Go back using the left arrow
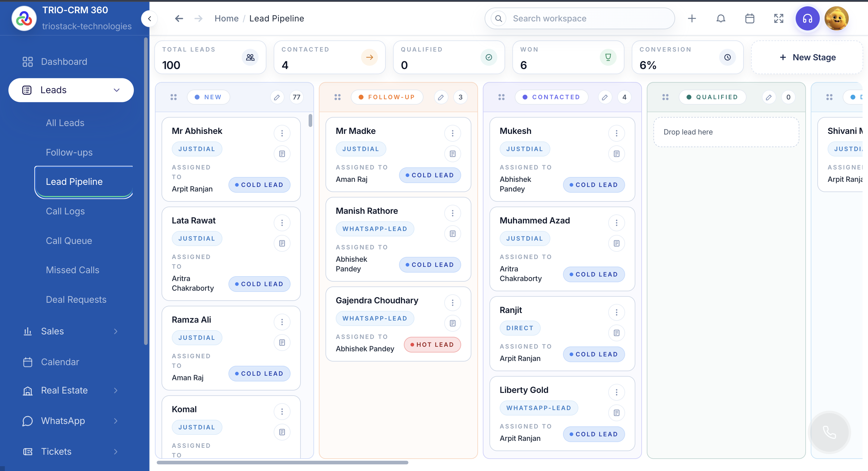This screenshot has width=868, height=471. pos(179,18)
